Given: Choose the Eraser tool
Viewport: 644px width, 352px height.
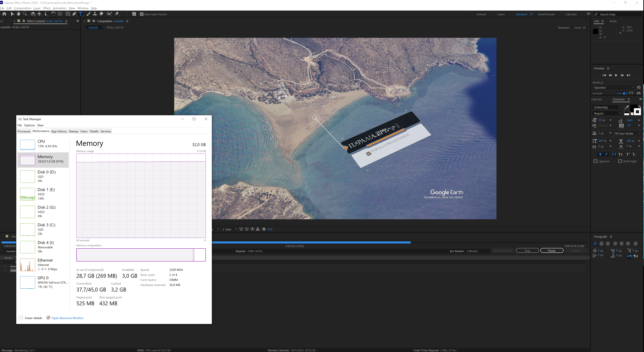Looking at the screenshot, I should [101, 14].
